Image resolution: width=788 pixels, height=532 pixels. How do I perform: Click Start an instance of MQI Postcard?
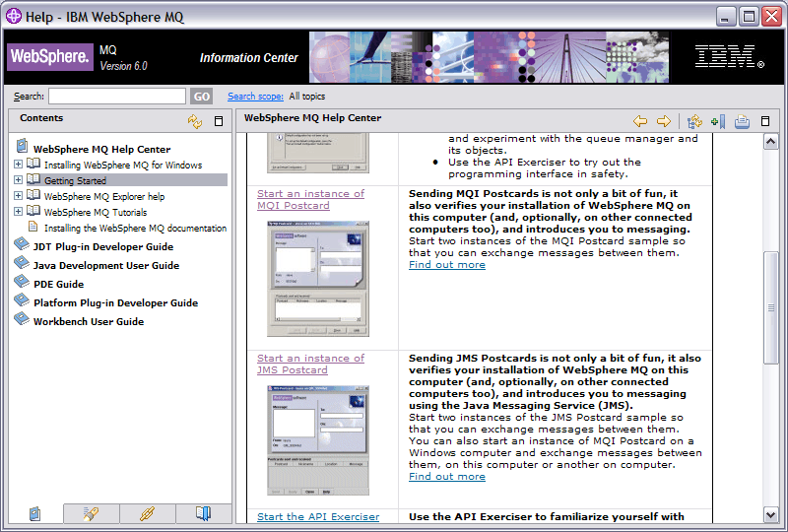tap(310, 200)
